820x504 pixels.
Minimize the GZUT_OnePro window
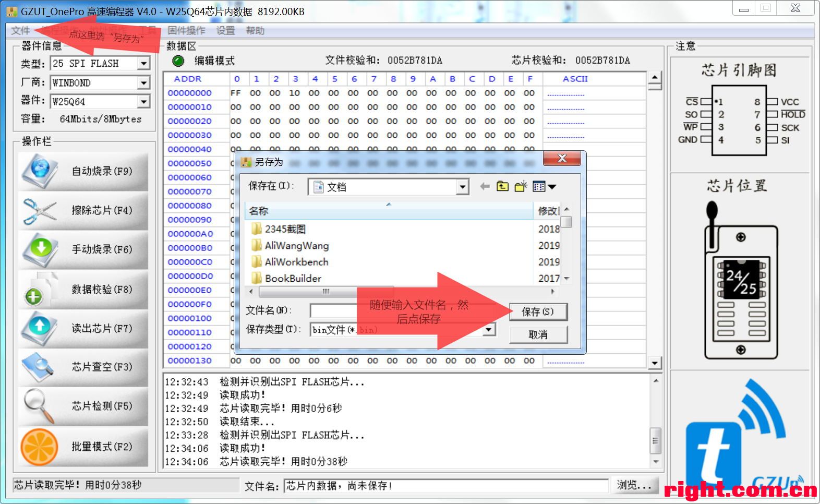[744, 8]
